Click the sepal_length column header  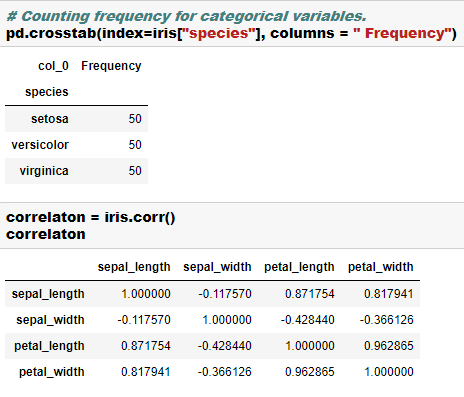[x=134, y=267]
